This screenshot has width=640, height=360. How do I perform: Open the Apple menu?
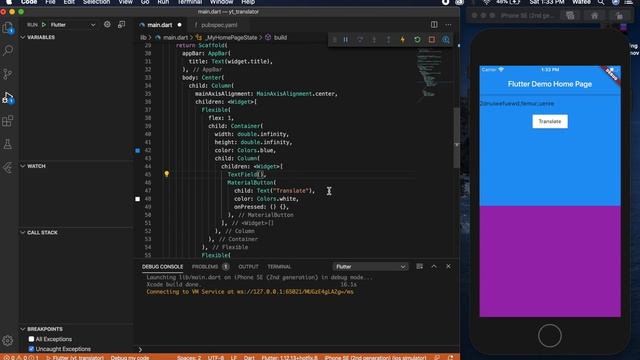(9, 2)
